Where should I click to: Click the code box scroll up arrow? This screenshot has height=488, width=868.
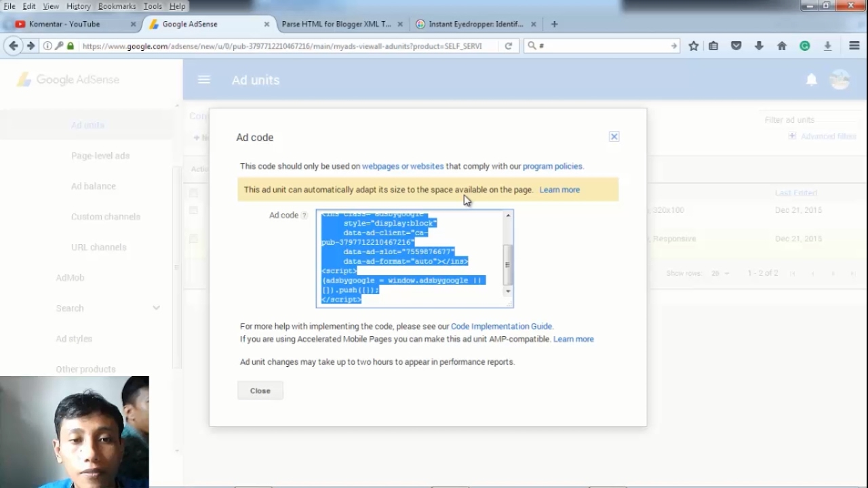508,216
